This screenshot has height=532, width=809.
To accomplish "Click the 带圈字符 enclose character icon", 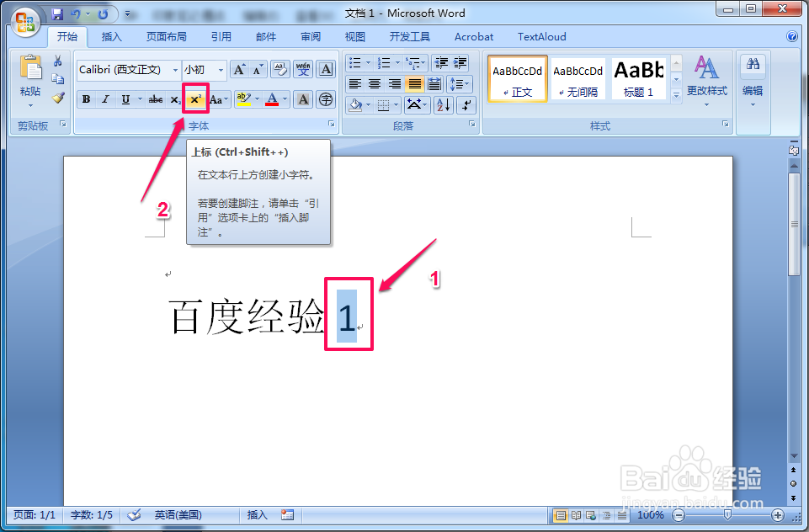I will point(326,98).
